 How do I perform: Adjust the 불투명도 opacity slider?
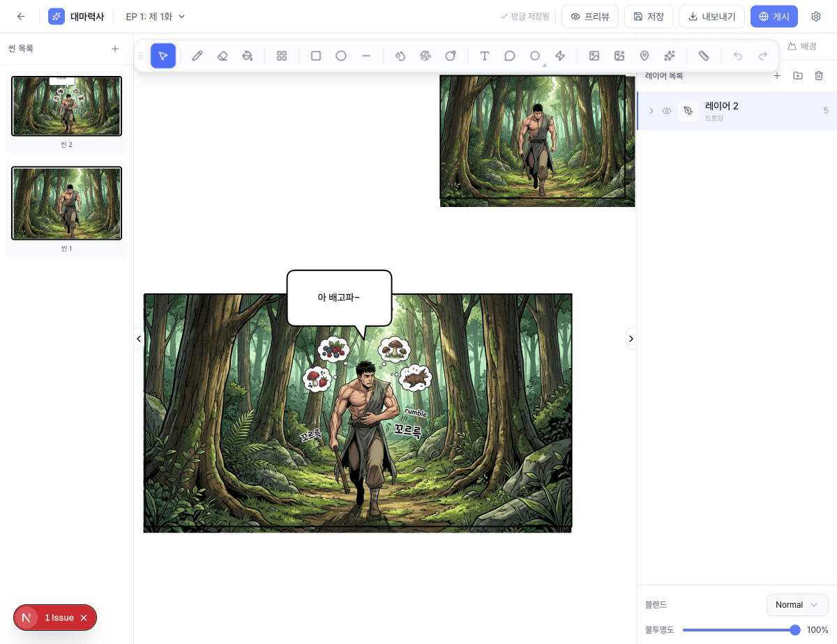click(x=741, y=630)
